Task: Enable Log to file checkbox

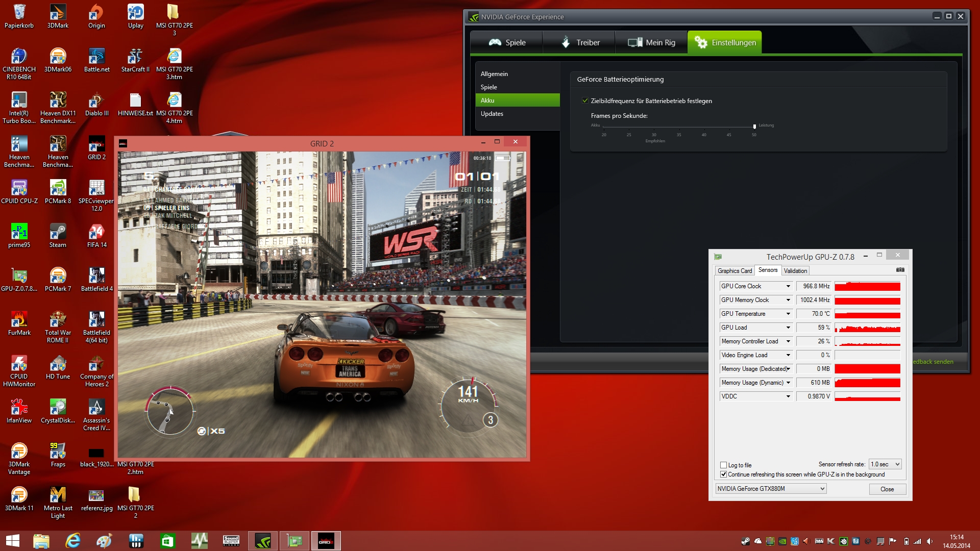Action: coord(723,465)
